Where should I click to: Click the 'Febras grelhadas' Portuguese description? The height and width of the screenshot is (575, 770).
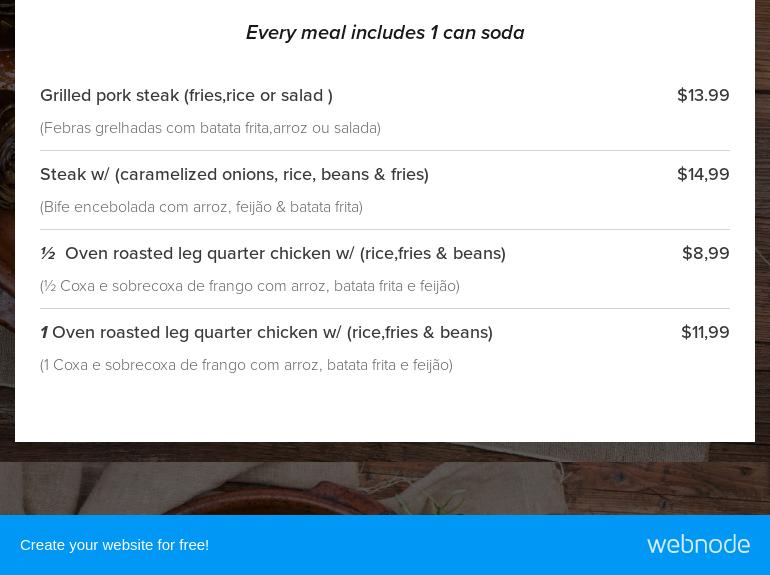[210, 128]
